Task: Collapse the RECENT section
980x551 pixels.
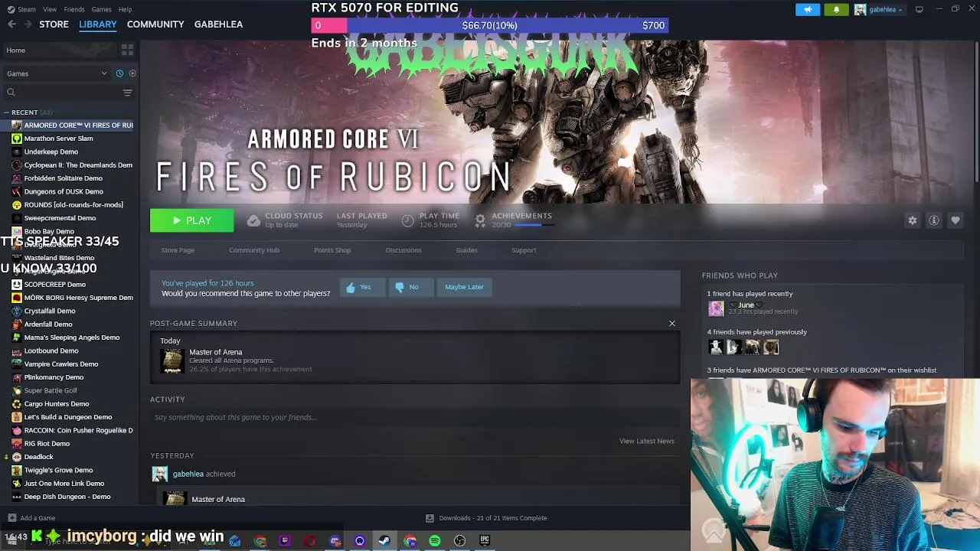Action: [6, 112]
